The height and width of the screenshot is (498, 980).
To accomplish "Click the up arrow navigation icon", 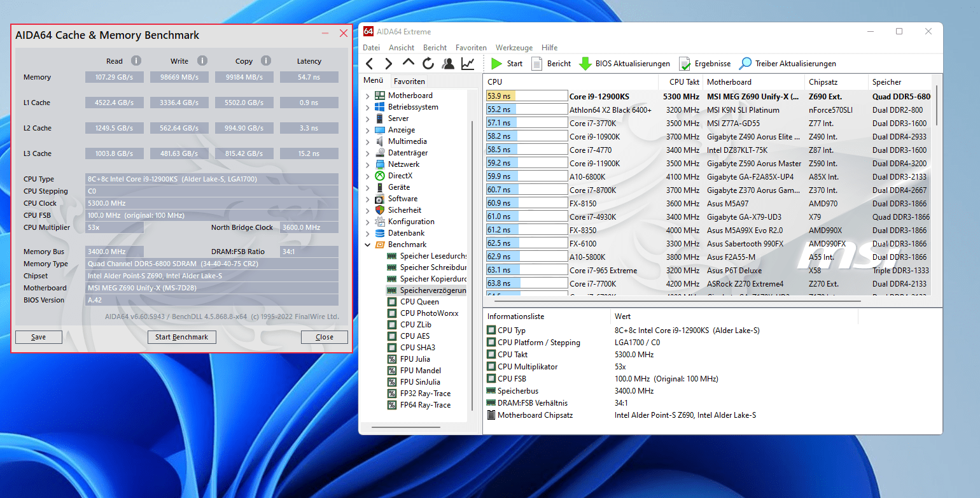I will point(409,63).
